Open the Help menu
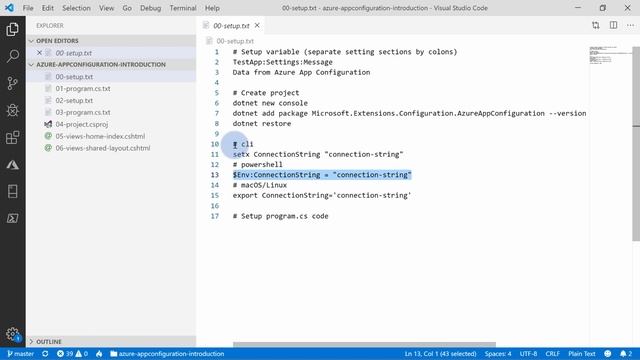 click(212, 8)
